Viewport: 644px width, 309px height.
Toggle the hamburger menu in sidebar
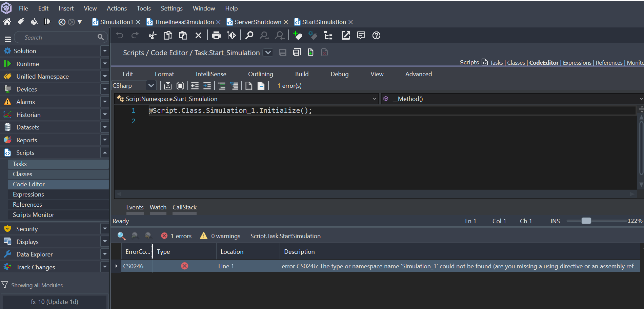[x=7, y=39]
